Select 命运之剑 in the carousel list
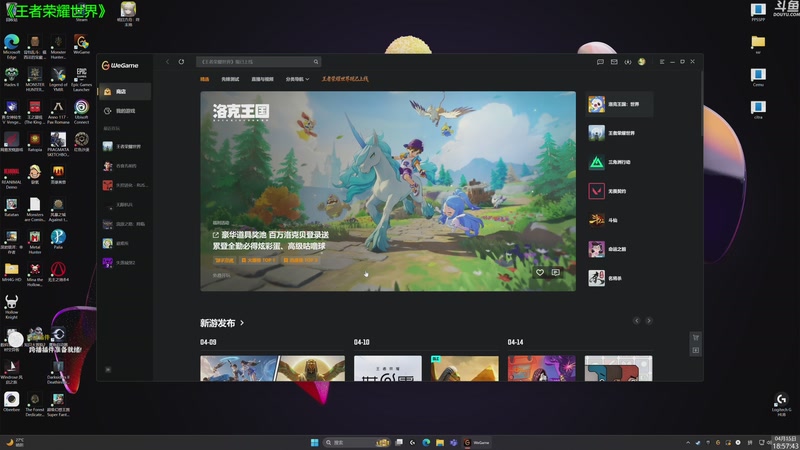Image resolution: width=800 pixels, height=450 pixels. pos(619,249)
